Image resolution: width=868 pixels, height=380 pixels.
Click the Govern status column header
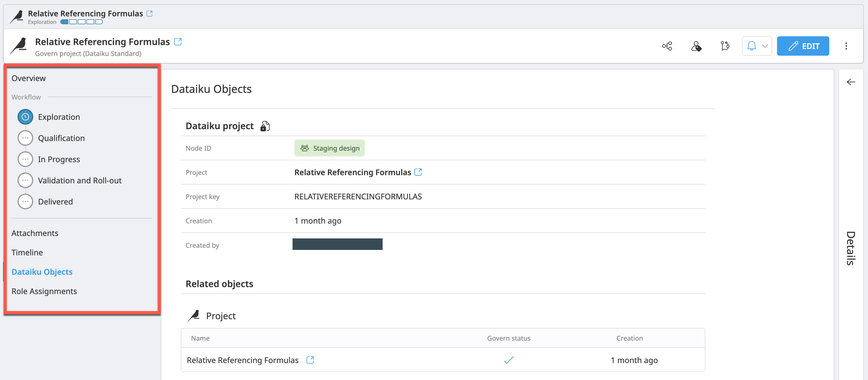pos(508,338)
